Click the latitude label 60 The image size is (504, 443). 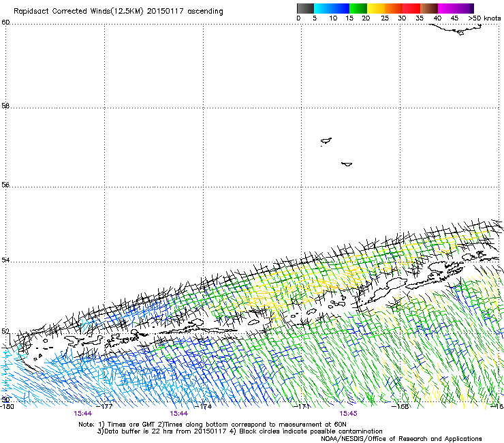point(5,22)
